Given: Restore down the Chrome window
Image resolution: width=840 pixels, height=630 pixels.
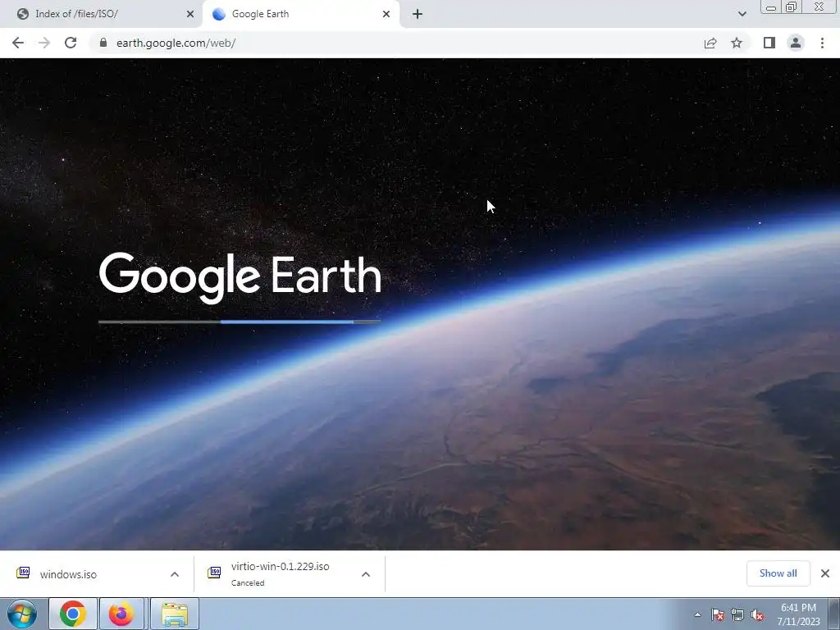Looking at the screenshot, I should coord(791,7).
